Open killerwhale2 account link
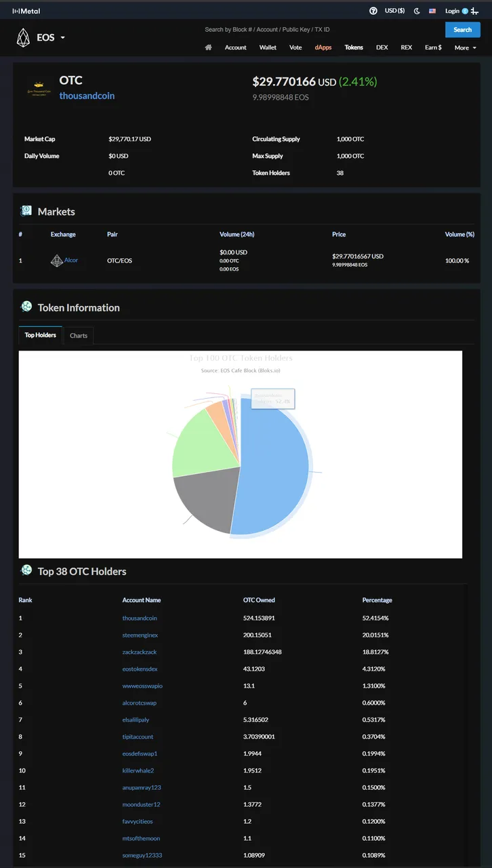Image resolution: width=492 pixels, height=868 pixels. [x=138, y=770]
